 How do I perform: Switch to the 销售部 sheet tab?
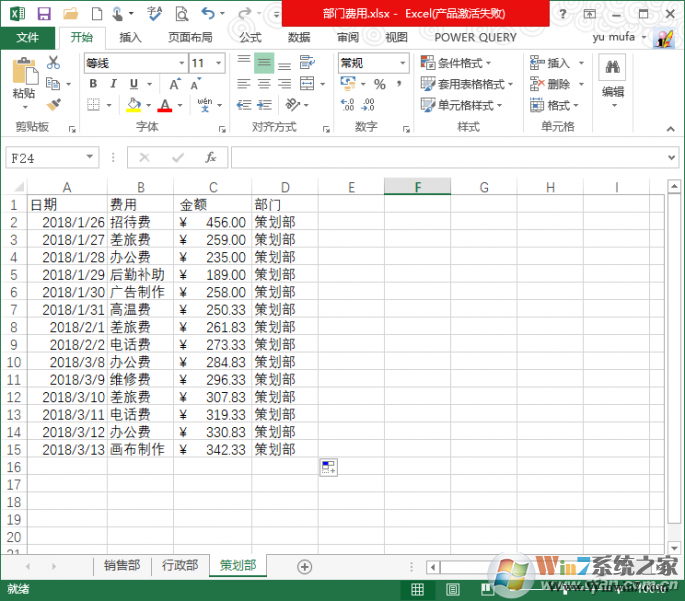pyautogui.click(x=123, y=566)
